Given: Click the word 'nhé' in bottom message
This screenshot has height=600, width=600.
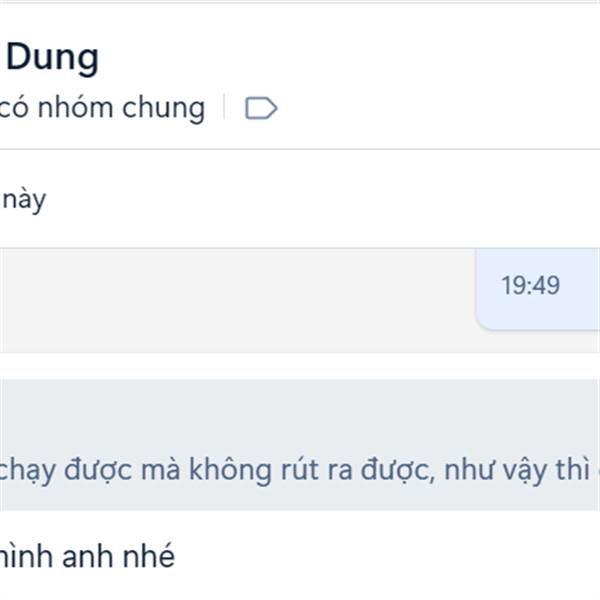Looking at the screenshot, I should (x=148, y=556).
